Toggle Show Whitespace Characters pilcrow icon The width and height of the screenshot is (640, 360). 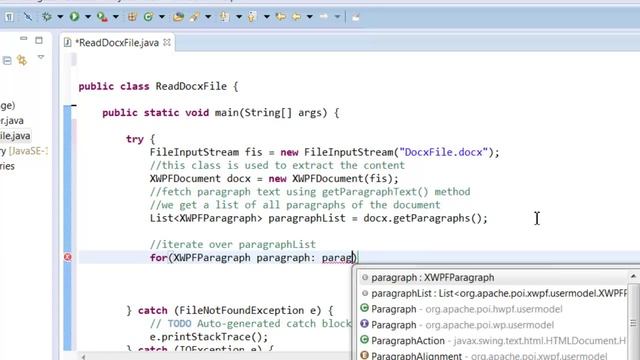(x=9, y=17)
